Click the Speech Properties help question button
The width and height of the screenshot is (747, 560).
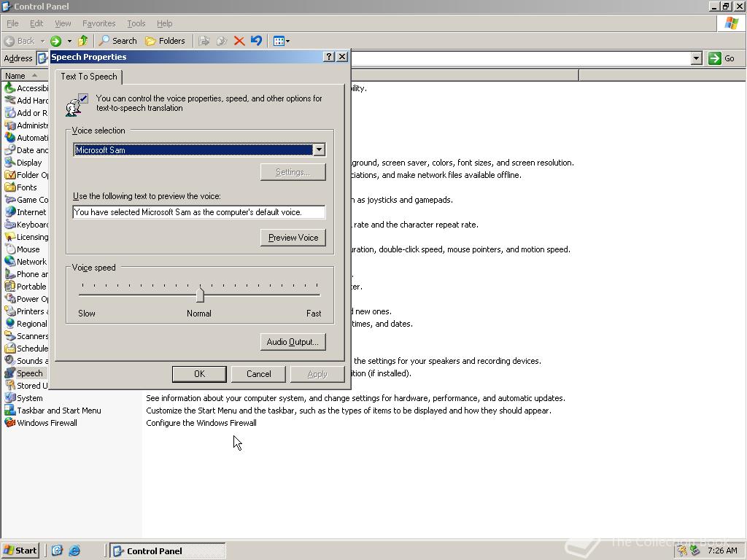329,57
